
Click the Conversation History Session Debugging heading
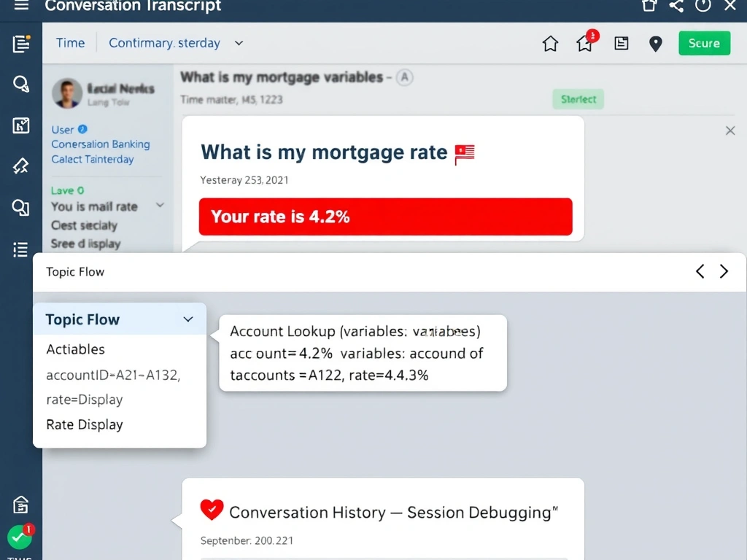click(393, 513)
